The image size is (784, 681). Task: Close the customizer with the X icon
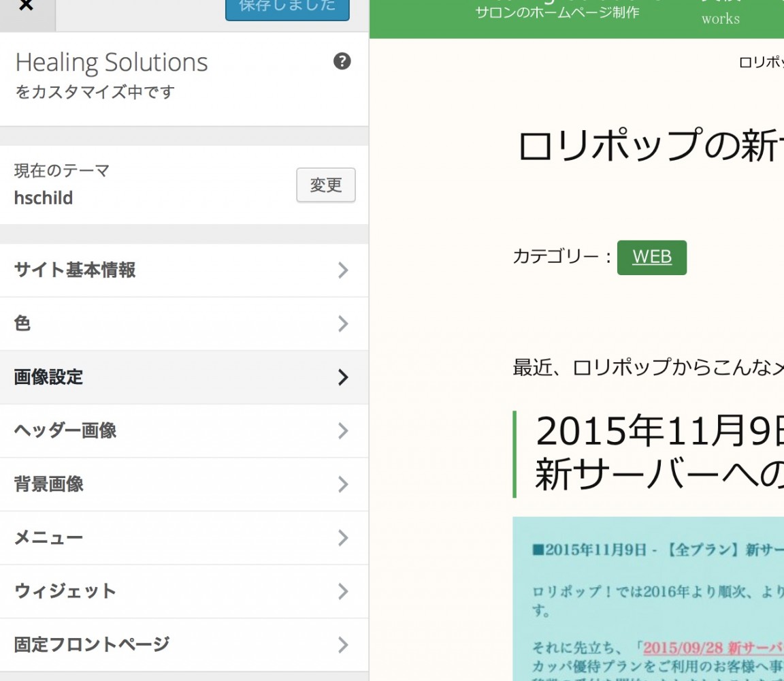(26, 8)
